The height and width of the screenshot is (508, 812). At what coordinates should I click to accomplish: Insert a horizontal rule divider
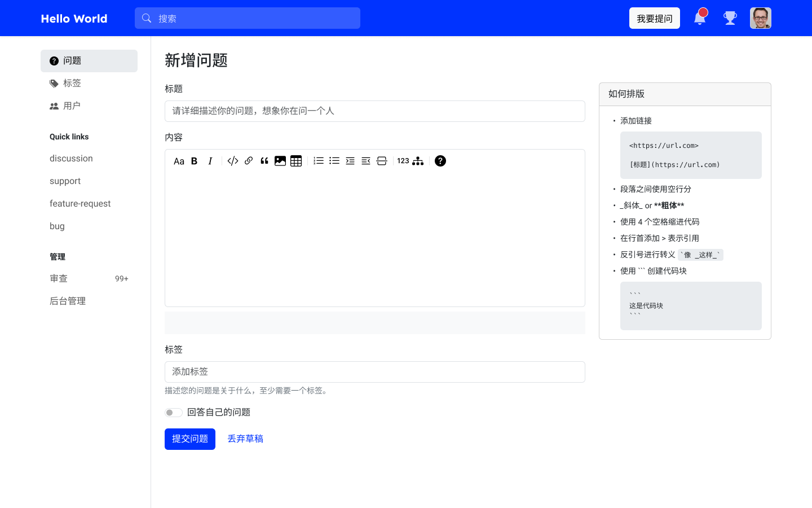click(x=382, y=161)
